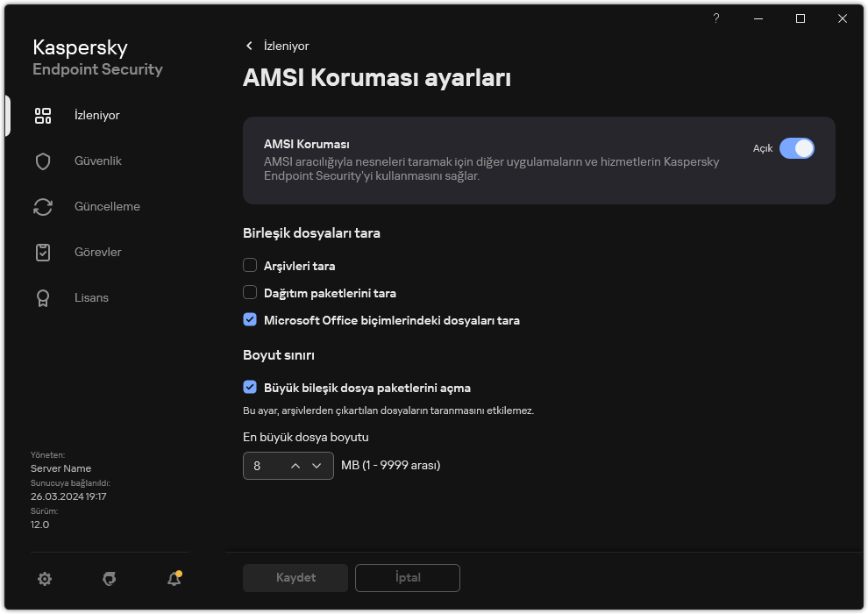Image resolution: width=868 pixels, height=614 pixels.
Task: Open application settings via the gear icon
Action: click(45, 579)
